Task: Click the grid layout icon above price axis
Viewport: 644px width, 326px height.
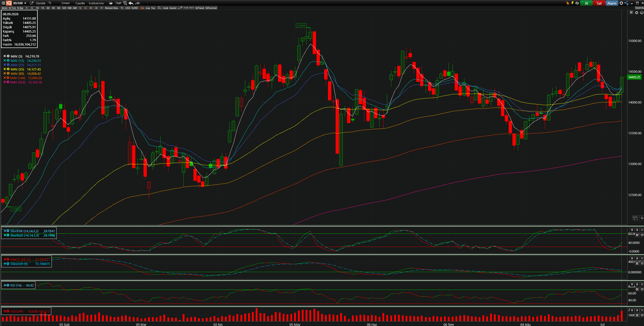Action: click(631, 12)
